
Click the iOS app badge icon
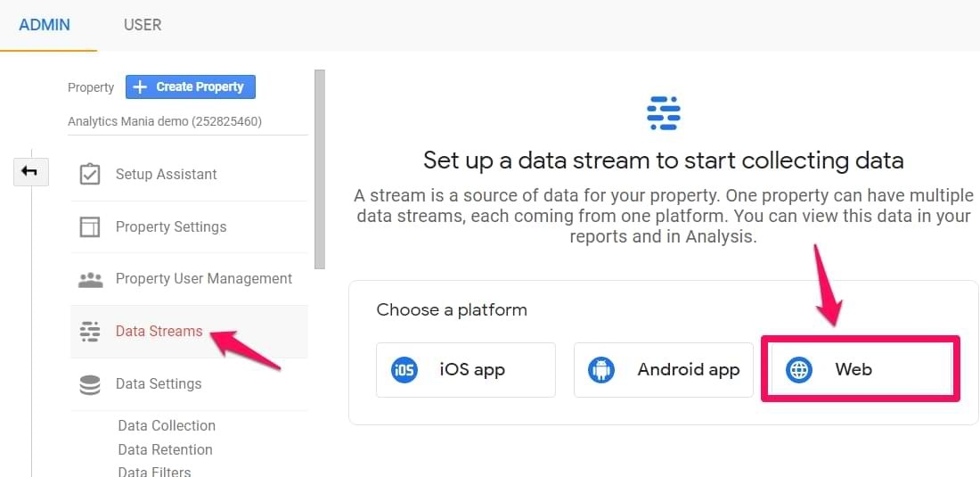(404, 370)
